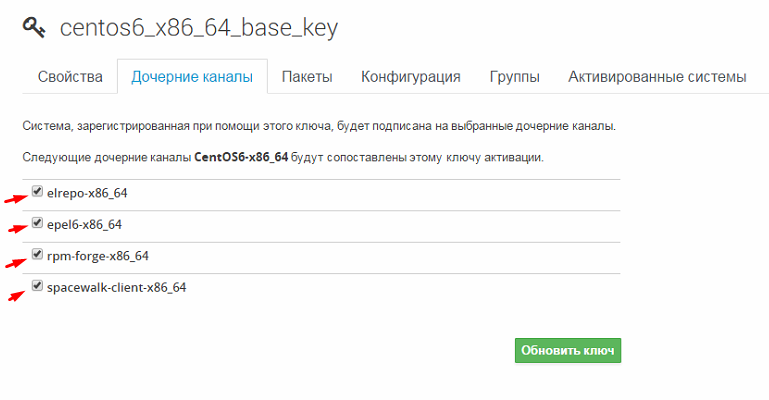Click the rpm-forge-x86_64 channel label text

point(97,256)
